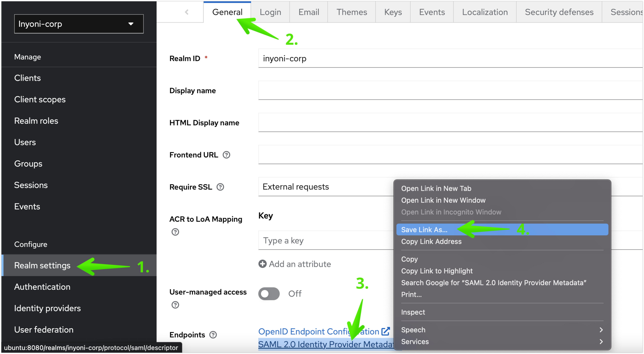Viewport: 644px width, 354px height.
Task: Click the Realm settings sidebar icon
Action: pyautogui.click(x=42, y=265)
